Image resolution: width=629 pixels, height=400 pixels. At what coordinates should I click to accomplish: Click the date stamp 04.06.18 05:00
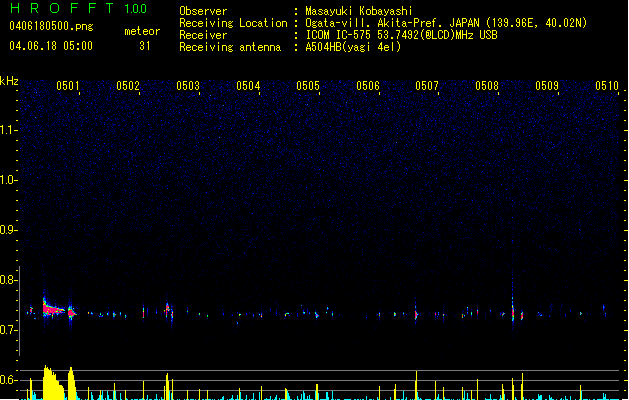pyautogui.click(x=51, y=46)
